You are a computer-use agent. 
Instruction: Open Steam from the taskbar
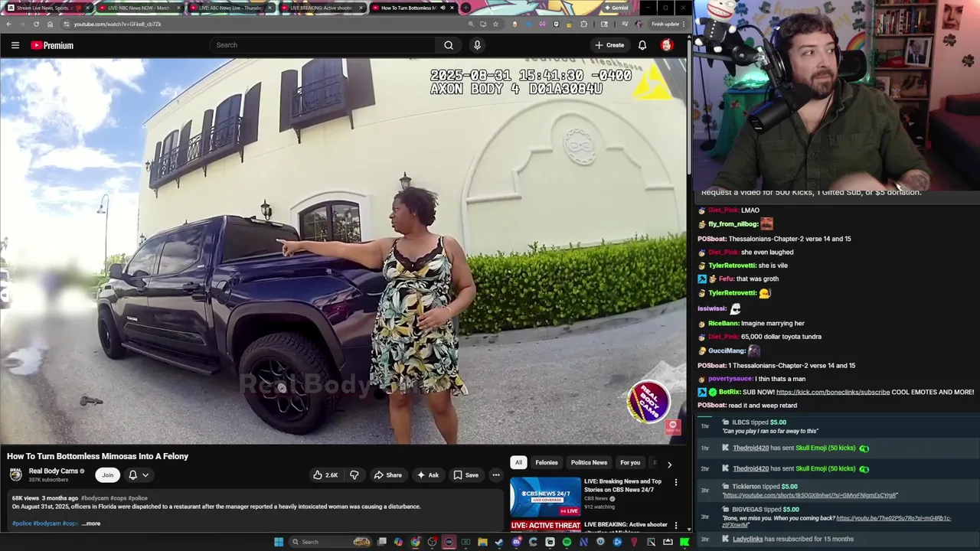pyautogui.click(x=498, y=542)
